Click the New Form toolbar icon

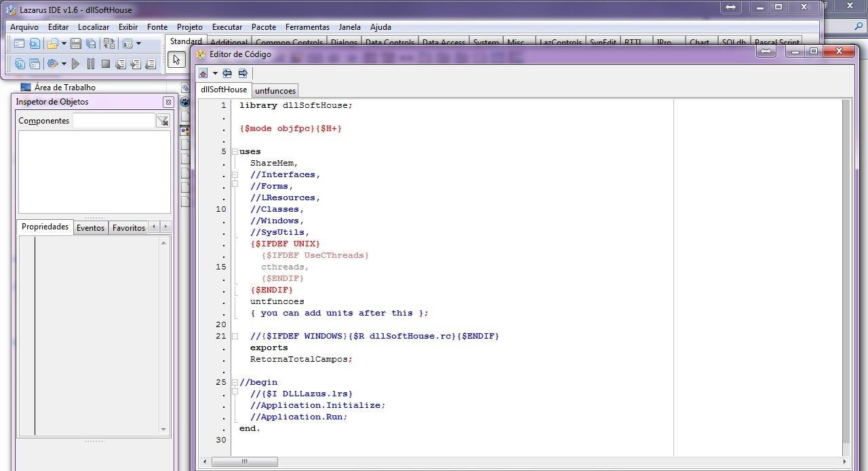(x=19, y=43)
